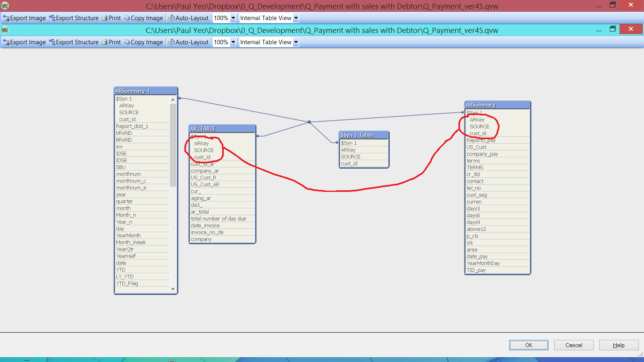Image resolution: width=644 pixels, height=362 pixels.
Task: Select the invoice_no_de field in AR_TABLE
Action: (x=222, y=232)
